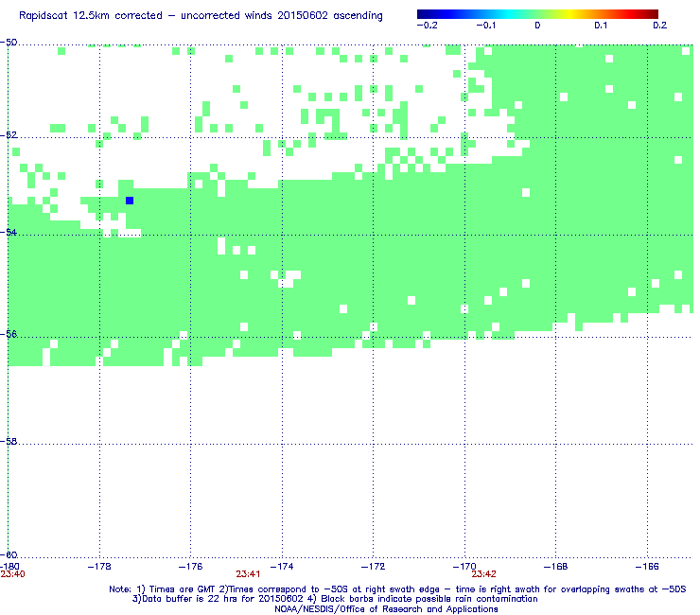Click the longitude label '-172'
This screenshot has height=615, width=700.
373,567
